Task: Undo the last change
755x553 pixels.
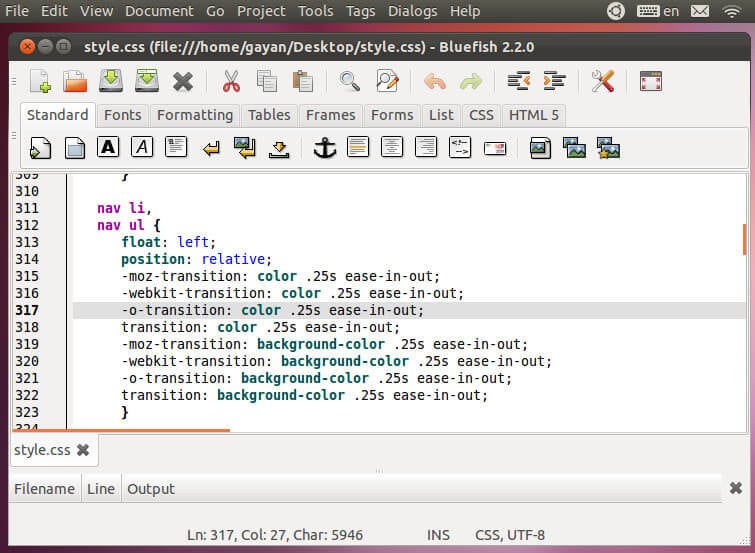Action: 435,81
